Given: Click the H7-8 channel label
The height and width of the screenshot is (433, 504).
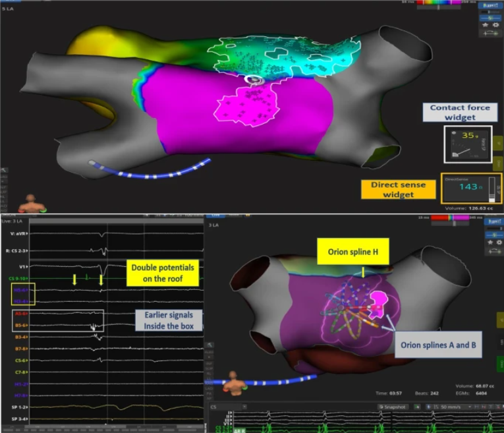Looking at the screenshot, I should point(21,395).
